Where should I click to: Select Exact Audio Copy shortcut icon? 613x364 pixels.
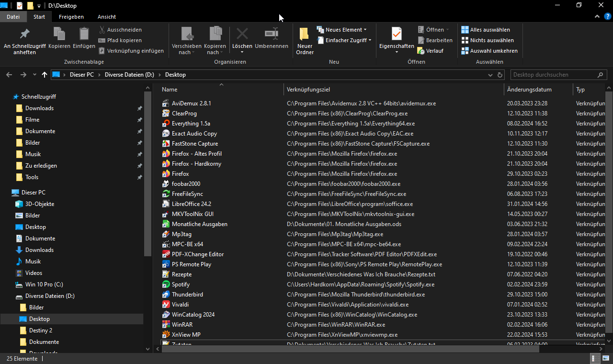tap(166, 134)
